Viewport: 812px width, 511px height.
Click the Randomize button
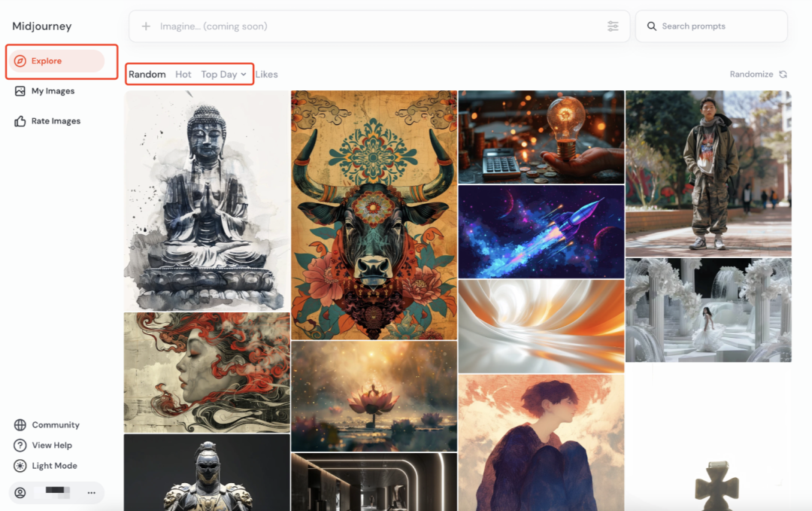click(x=758, y=75)
